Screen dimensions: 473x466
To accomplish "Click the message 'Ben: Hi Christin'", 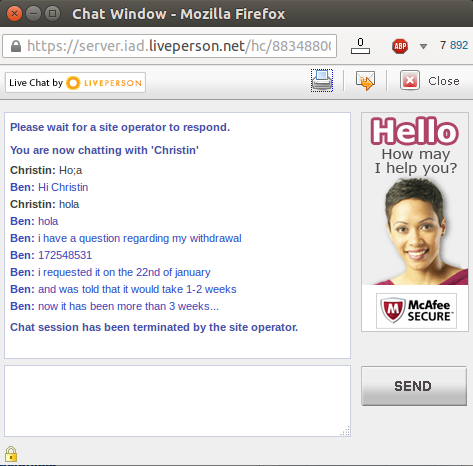I will click(49, 187).
